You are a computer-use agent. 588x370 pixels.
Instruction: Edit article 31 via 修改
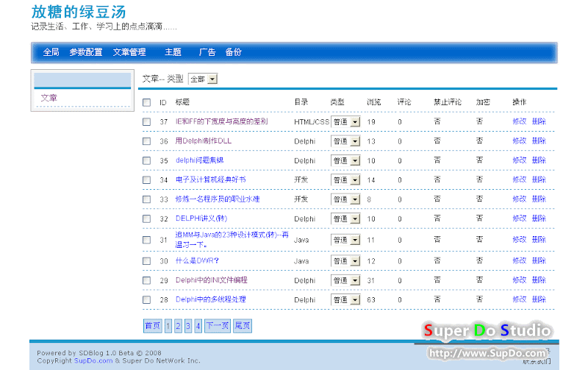pos(520,239)
